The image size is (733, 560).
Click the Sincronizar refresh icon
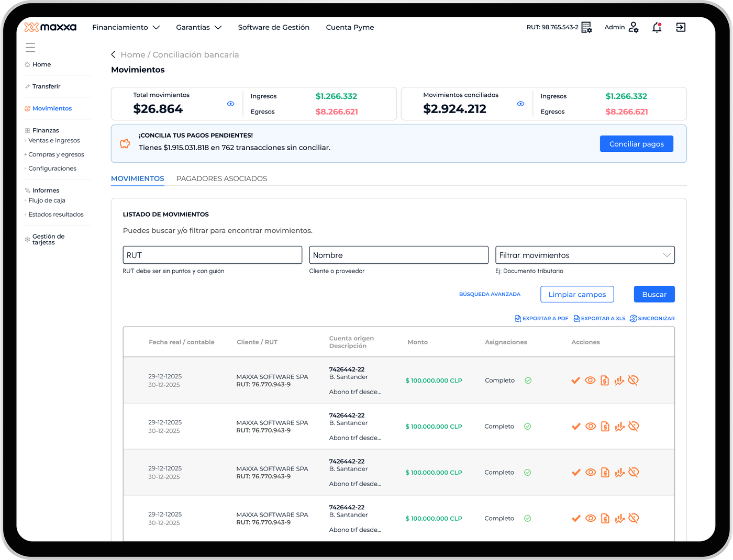[634, 318]
